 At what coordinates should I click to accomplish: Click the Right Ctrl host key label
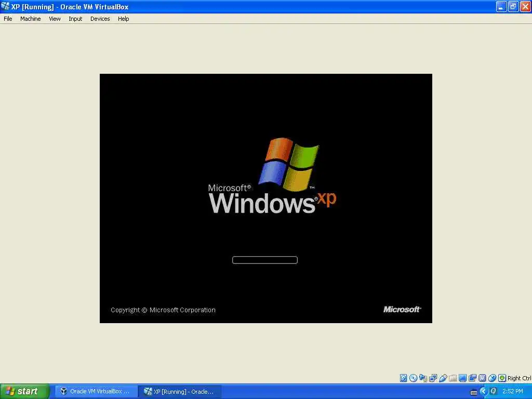pyautogui.click(x=519, y=378)
